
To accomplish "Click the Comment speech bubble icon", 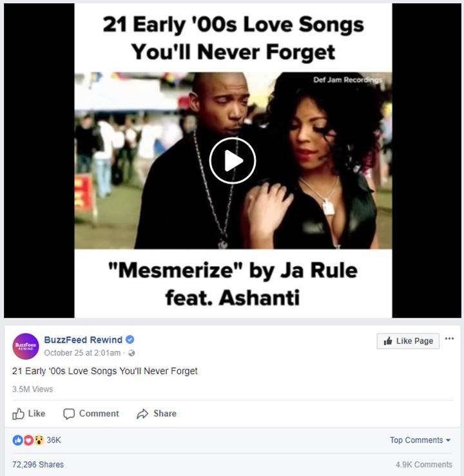I will tap(68, 414).
